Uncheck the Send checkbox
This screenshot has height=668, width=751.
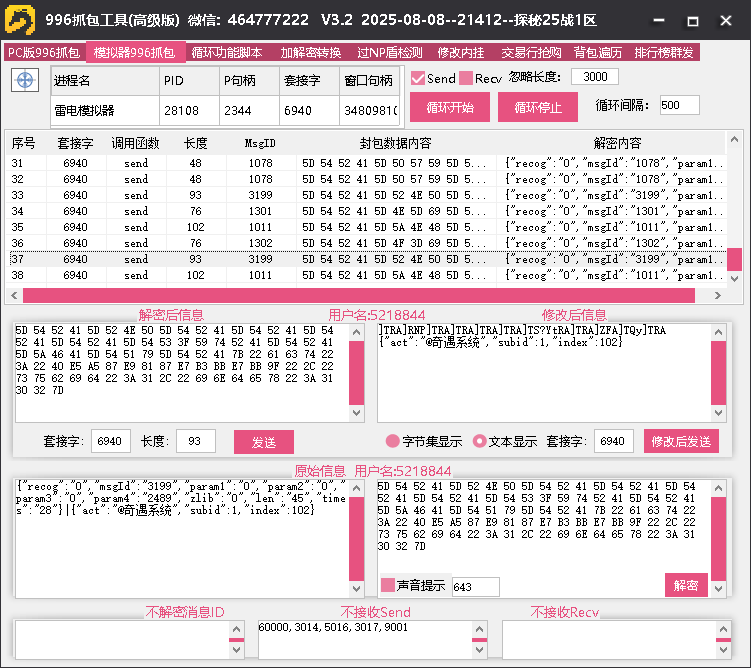[418, 78]
